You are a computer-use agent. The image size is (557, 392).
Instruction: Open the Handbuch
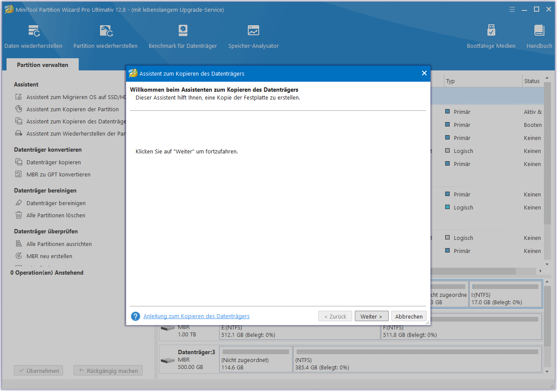pos(539,37)
